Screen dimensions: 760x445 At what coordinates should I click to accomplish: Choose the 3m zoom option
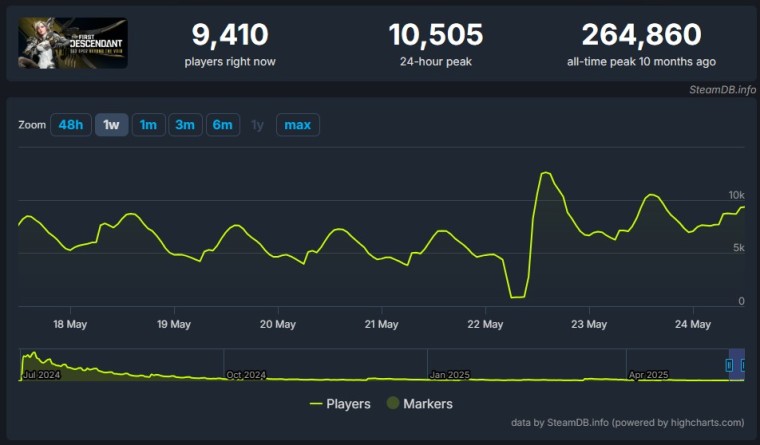(185, 125)
